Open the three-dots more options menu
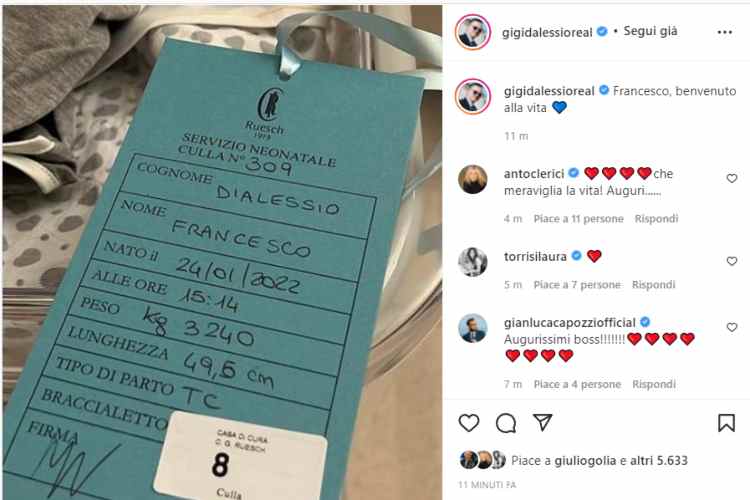Image resolution: width=750 pixels, height=500 pixels. click(x=725, y=32)
